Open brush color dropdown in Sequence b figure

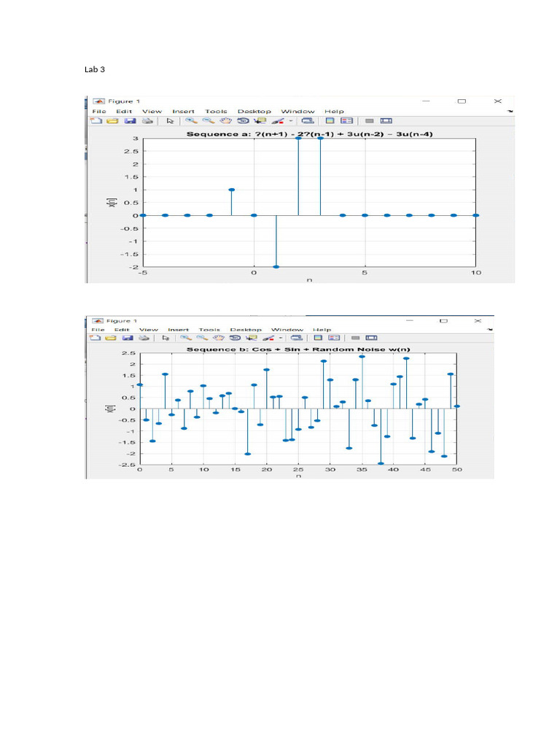click(x=281, y=338)
